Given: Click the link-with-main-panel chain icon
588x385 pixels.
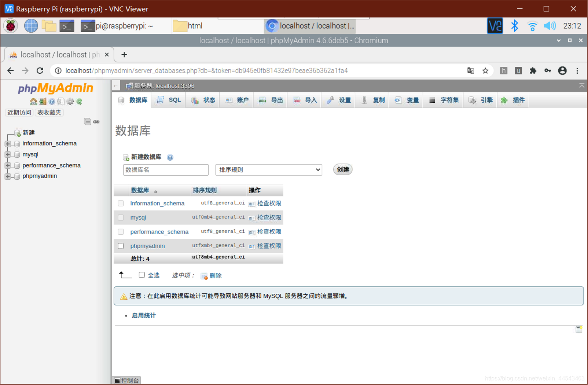Looking at the screenshot, I should (96, 121).
